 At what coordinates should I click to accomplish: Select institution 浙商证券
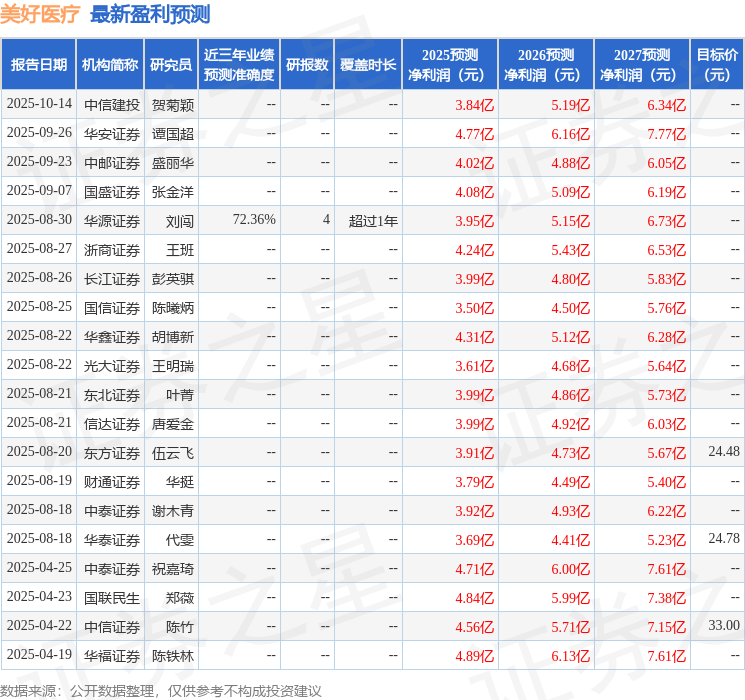click(x=112, y=250)
